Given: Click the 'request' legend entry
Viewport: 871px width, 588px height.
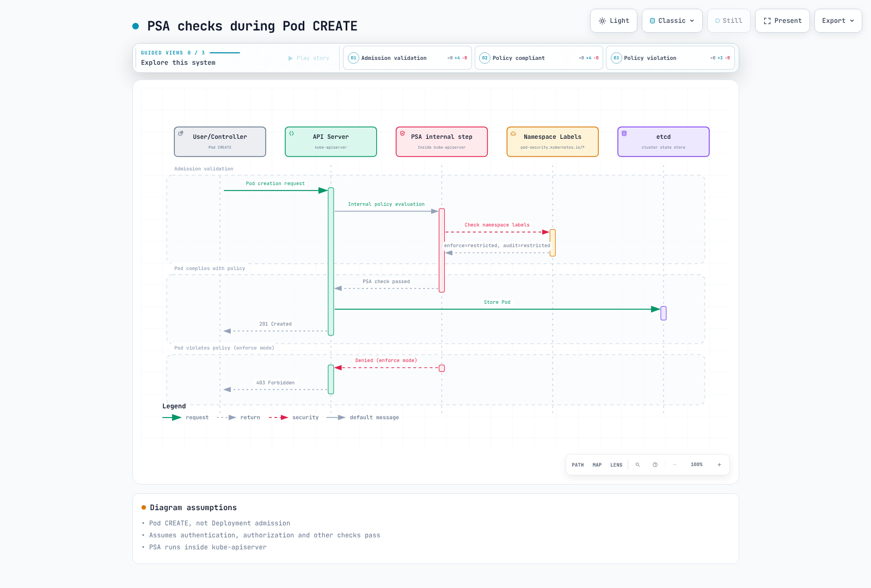Looking at the screenshot, I should tap(186, 418).
